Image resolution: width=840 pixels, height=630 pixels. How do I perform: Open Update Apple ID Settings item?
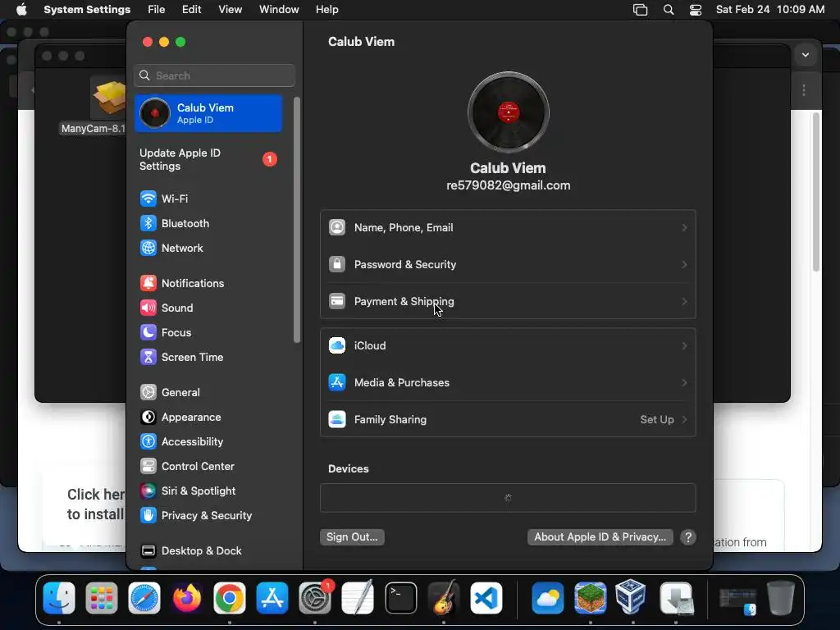click(x=208, y=160)
